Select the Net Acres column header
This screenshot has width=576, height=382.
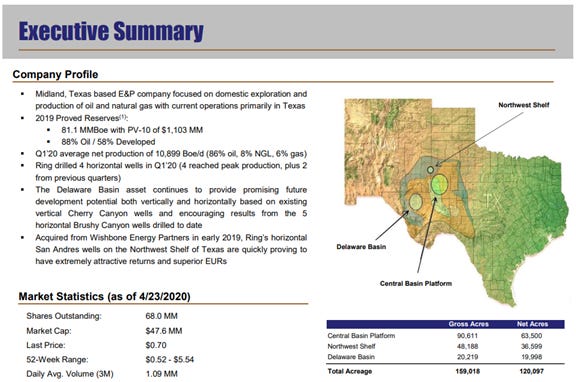coord(532,324)
